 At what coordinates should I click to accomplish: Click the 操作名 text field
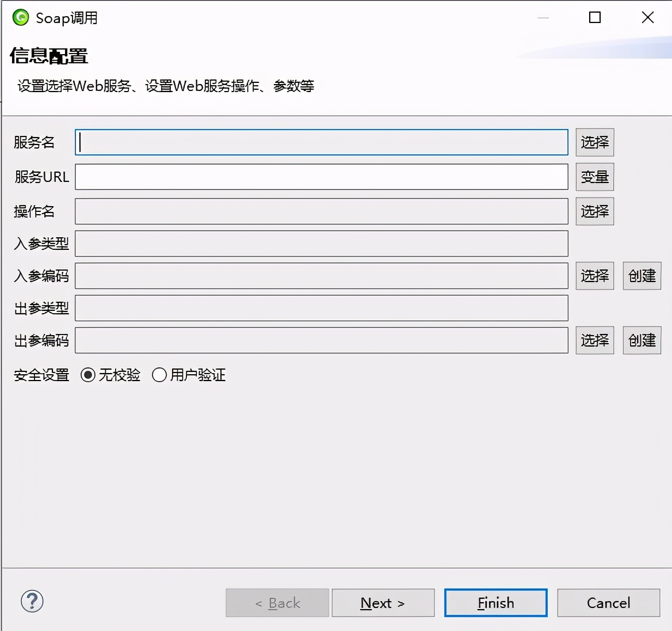click(x=322, y=211)
